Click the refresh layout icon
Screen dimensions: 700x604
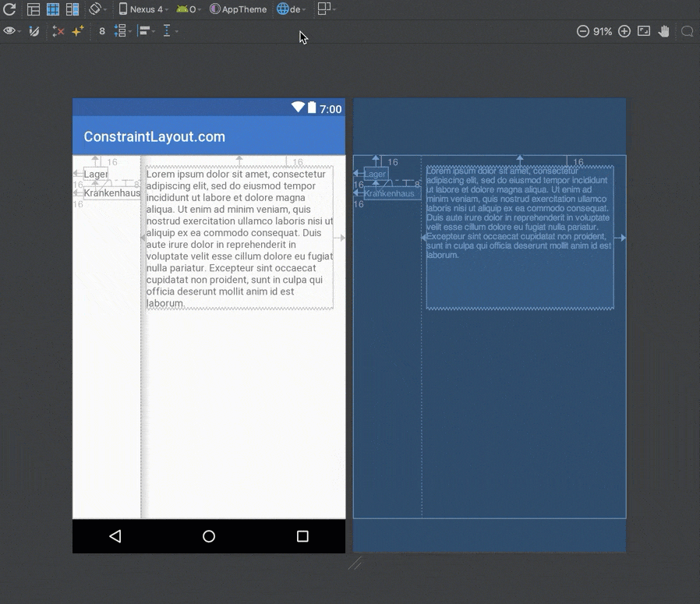9,9
